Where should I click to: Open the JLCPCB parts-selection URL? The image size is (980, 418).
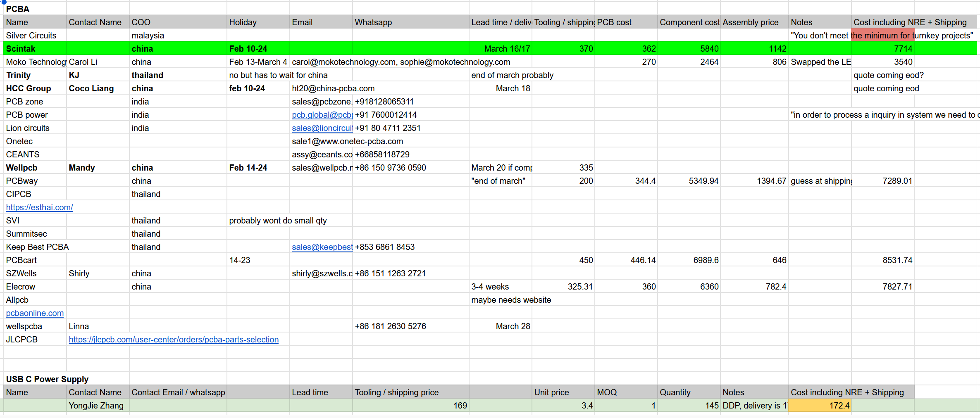174,340
